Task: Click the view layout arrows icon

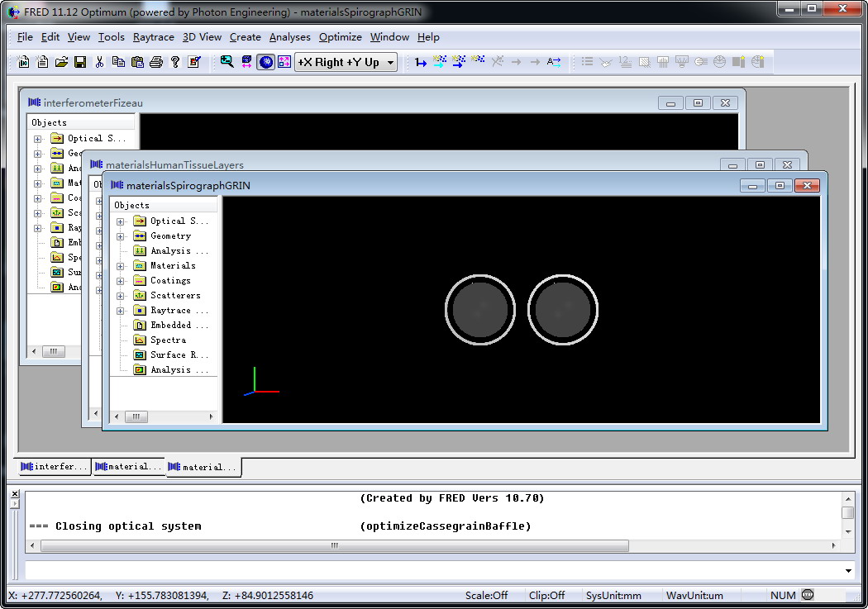Action: click(284, 62)
